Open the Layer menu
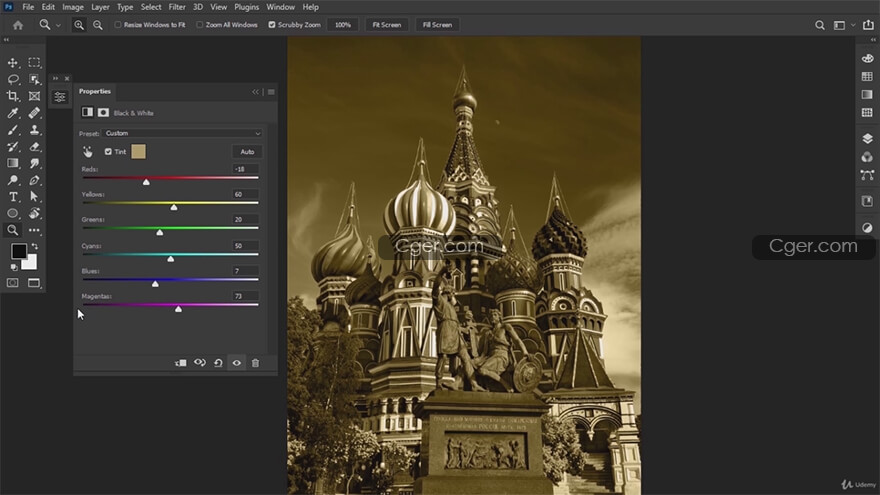The width and height of the screenshot is (880, 495). pyautogui.click(x=100, y=7)
